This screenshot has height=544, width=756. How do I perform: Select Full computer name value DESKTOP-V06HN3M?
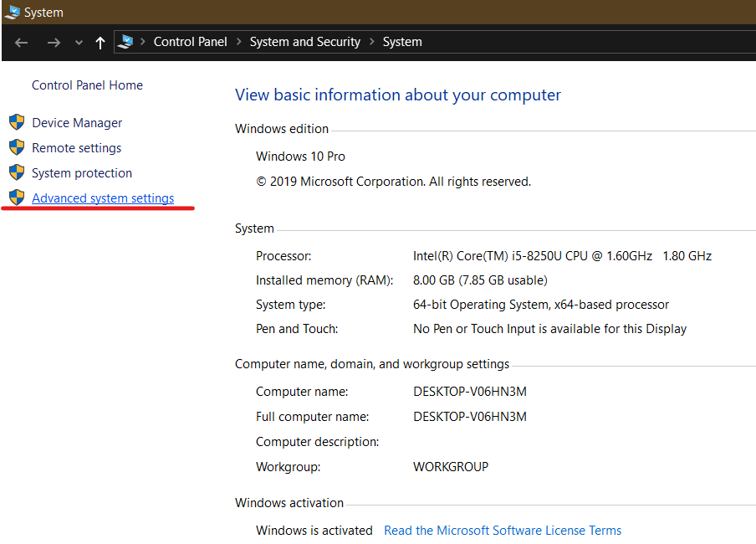tap(470, 417)
